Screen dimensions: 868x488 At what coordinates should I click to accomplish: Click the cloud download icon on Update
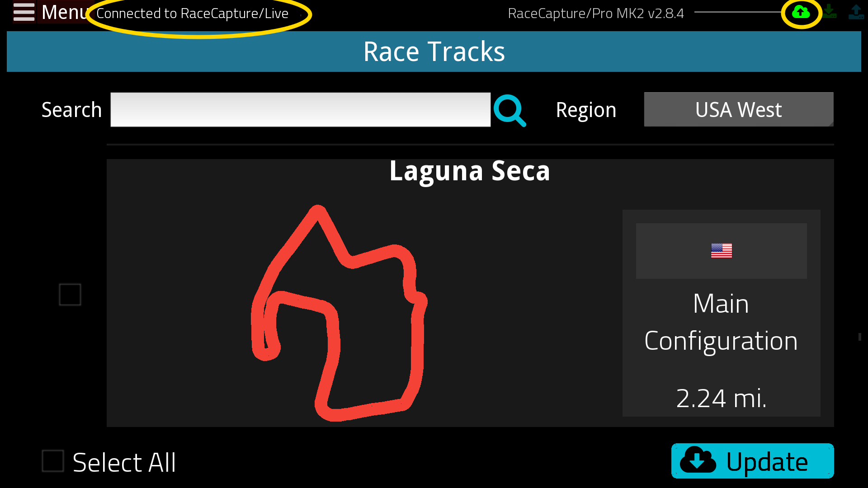point(698,460)
